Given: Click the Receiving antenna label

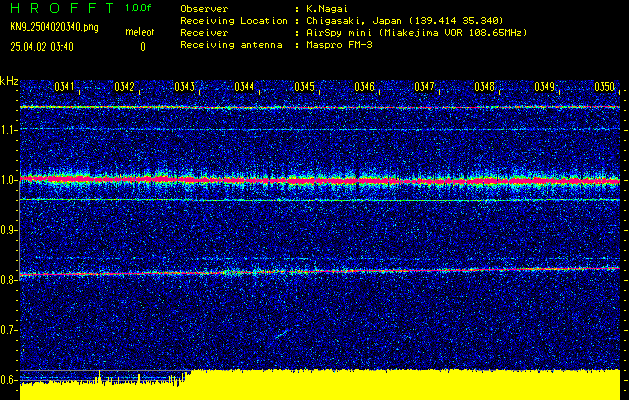Looking at the screenshot, I should pyautogui.click(x=231, y=45).
